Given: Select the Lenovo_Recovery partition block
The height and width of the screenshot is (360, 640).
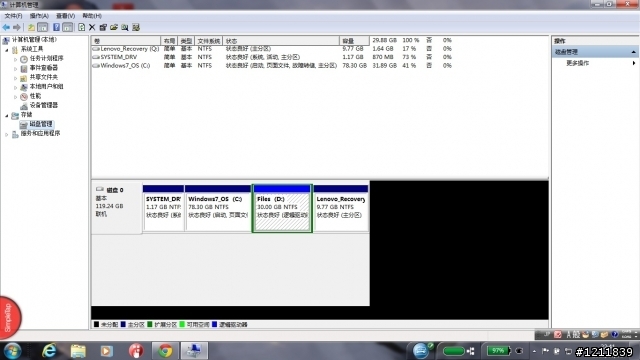Looking at the screenshot, I should (341, 208).
